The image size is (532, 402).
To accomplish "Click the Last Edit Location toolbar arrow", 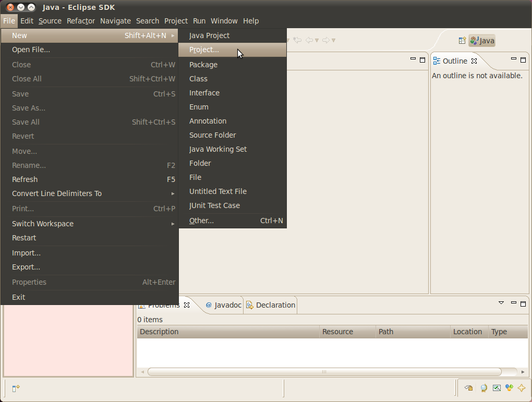I will click(x=297, y=40).
